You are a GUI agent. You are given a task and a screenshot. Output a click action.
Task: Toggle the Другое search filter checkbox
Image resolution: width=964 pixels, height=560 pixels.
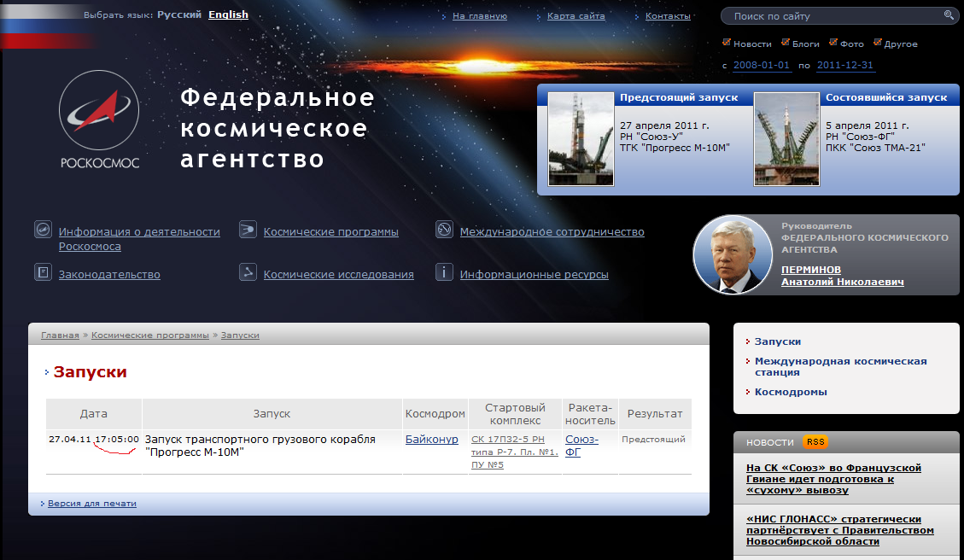point(878,43)
